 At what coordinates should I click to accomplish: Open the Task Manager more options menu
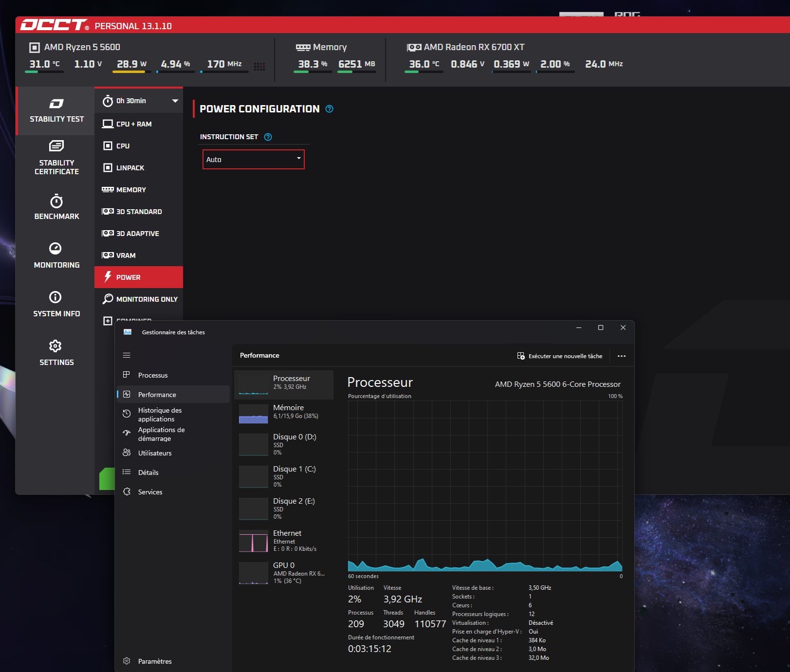(x=622, y=356)
